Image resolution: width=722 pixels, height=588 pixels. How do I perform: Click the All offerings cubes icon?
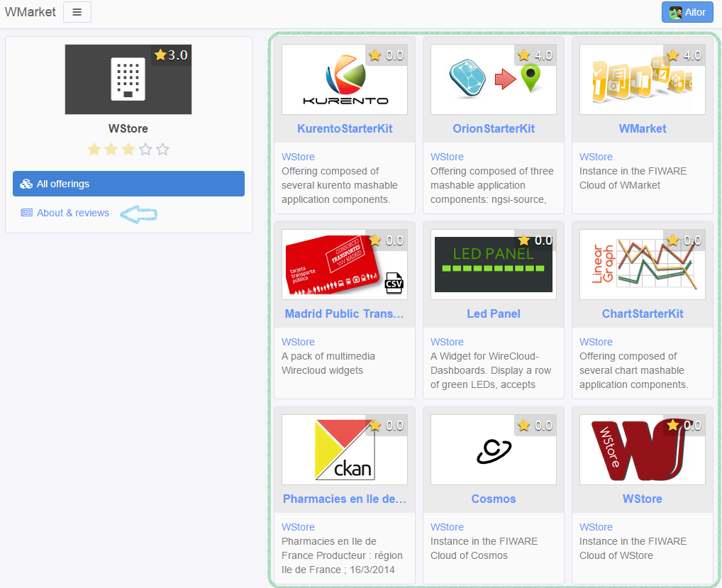coord(26,184)
